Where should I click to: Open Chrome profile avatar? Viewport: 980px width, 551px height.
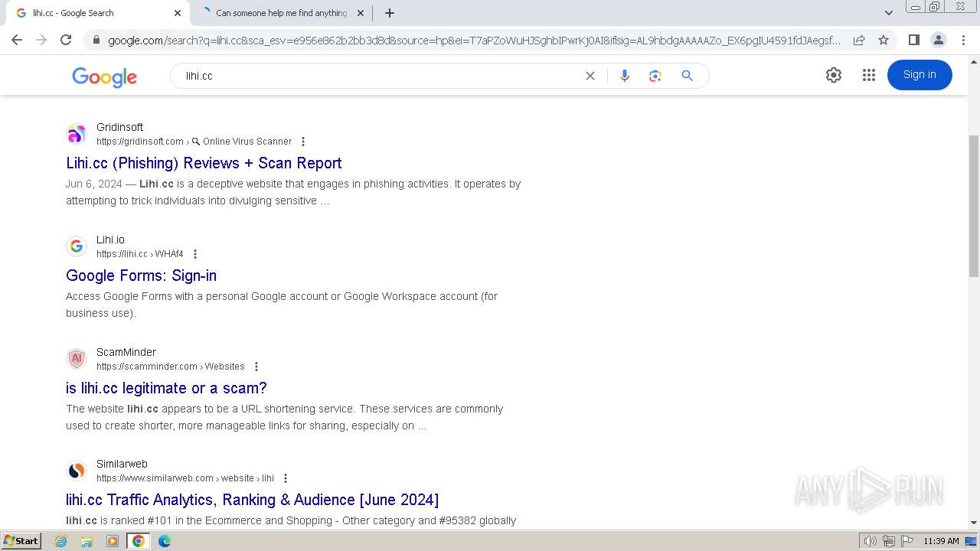coord(938,40)
